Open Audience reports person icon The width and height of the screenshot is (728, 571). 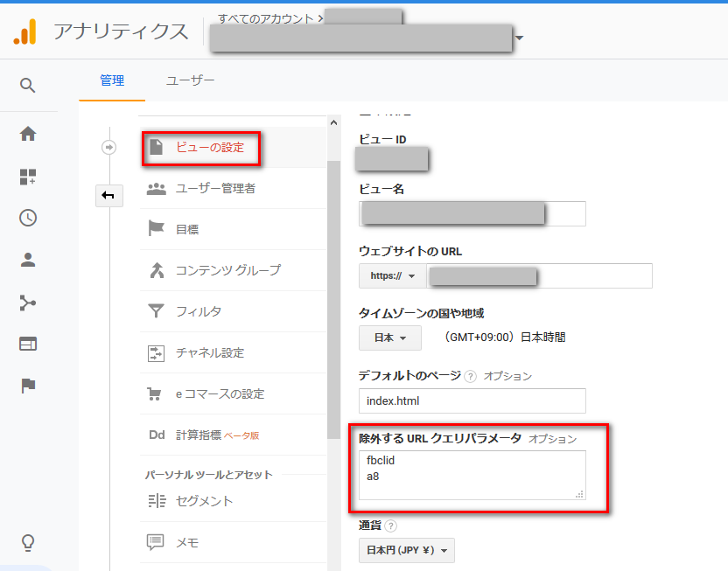[x=28, y=260]
